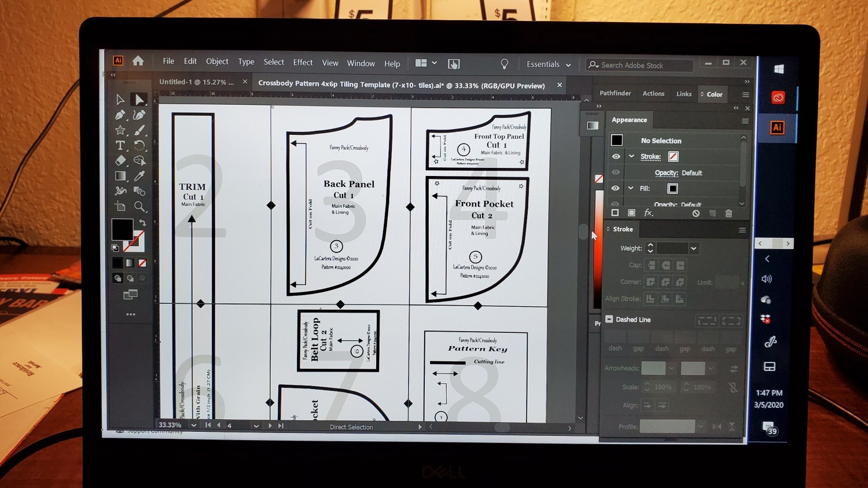This screenshot has width=868, height=488.
Task: Toggle visibility of the Stroke attribute
Action: click(616, 156)
